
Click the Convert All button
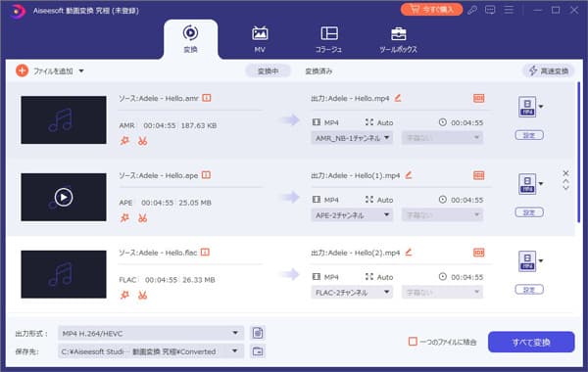tap(531, 342)
